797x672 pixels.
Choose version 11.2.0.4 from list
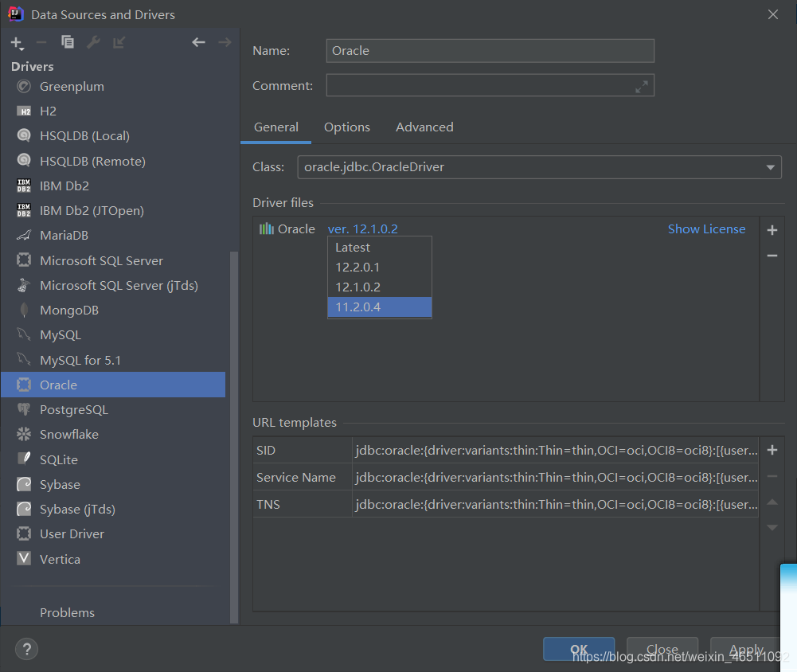point(380,307)
